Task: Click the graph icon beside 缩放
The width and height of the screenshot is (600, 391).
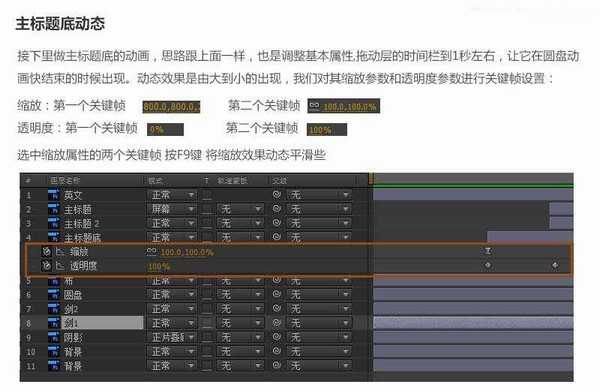Action: point(60,251)
